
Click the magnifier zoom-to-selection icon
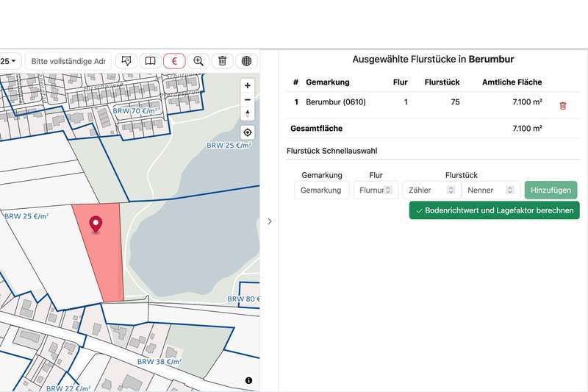click(198, 61)
